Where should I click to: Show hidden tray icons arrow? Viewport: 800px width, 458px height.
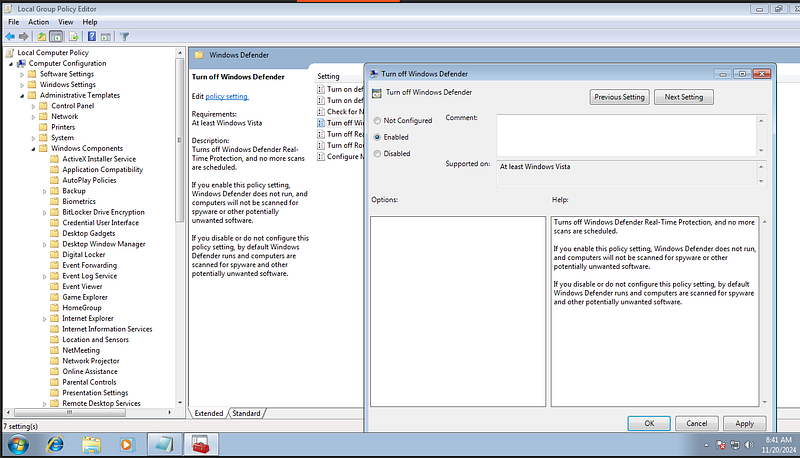click(x=706, y=445)
